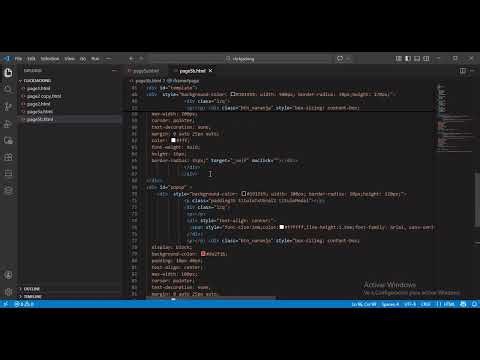Go forward with the navigation arrow
This screenshot has width=480, height=360.
(x=142, y=59)
